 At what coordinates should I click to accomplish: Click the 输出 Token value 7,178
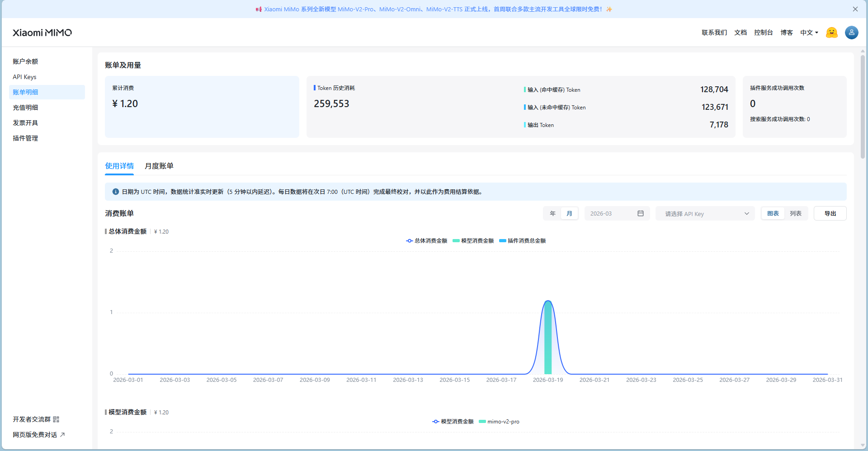tap(719, 125)
